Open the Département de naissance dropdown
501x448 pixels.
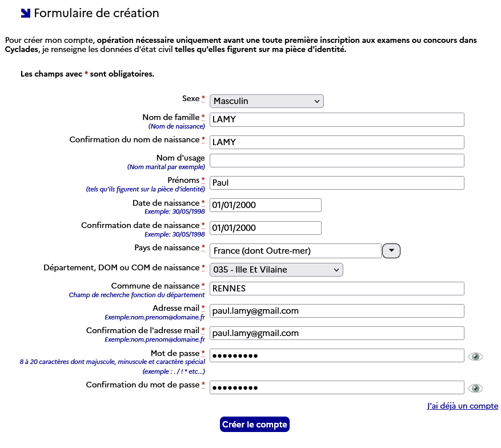tap(276, 270)
